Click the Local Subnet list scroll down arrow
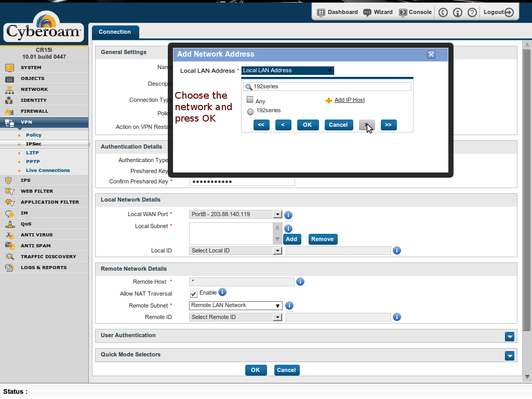Viewport: 532px width, 399px height. (x=277, y=239)
